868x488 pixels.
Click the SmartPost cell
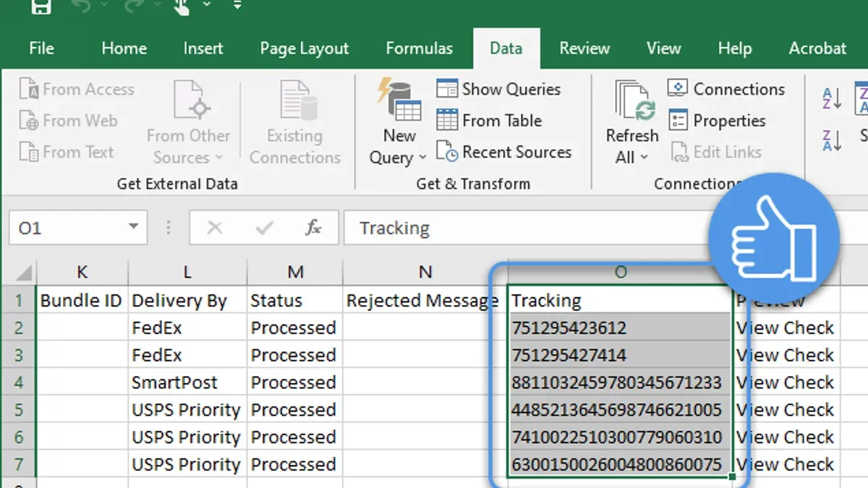(x=187, y=382)
